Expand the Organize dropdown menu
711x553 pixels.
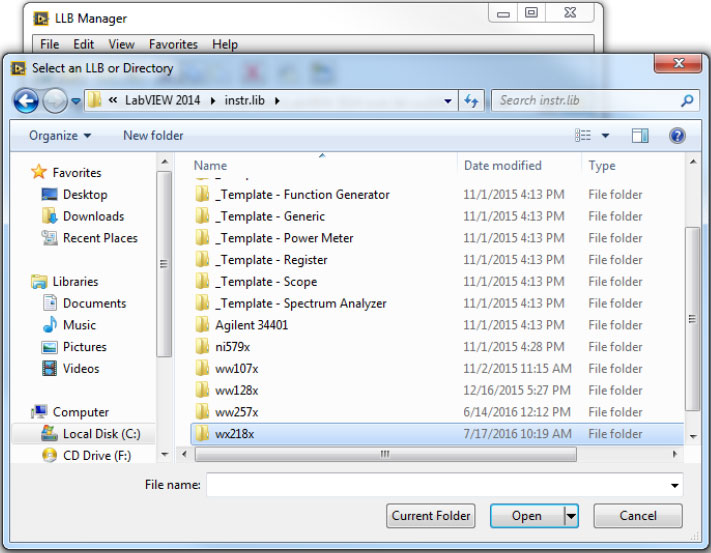[x=60, y=135]
